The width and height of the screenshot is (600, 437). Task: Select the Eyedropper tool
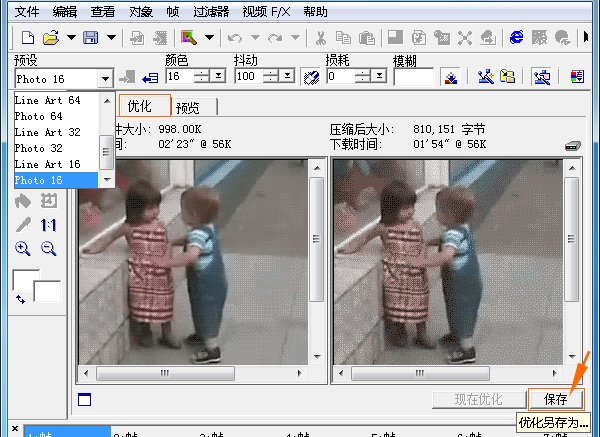(23, 225)
